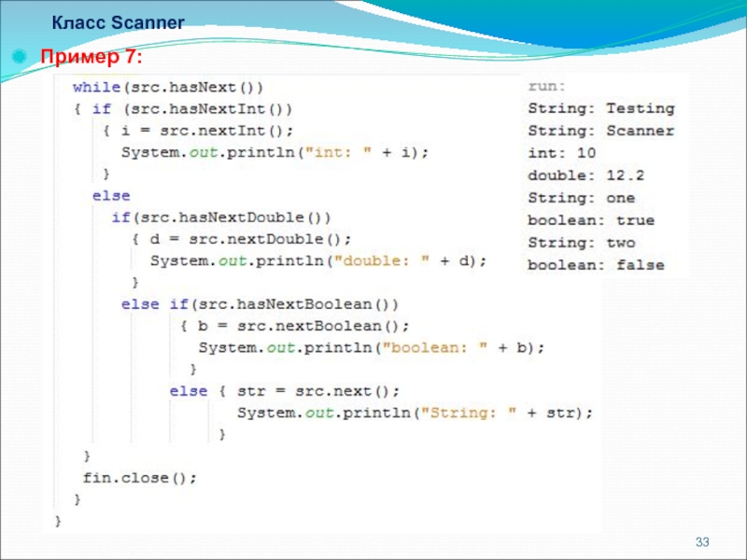This screenshot has width=747, height=560.
Task: Click the standalone 'else' keyword line
Action: pyautogui.click(x=111, y=196)
